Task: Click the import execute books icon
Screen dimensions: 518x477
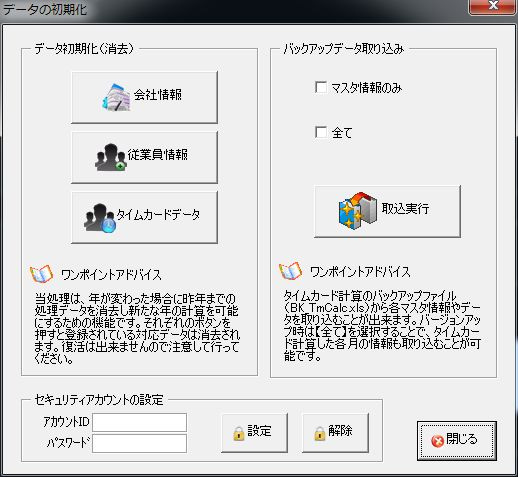Action: pos(358,210)
